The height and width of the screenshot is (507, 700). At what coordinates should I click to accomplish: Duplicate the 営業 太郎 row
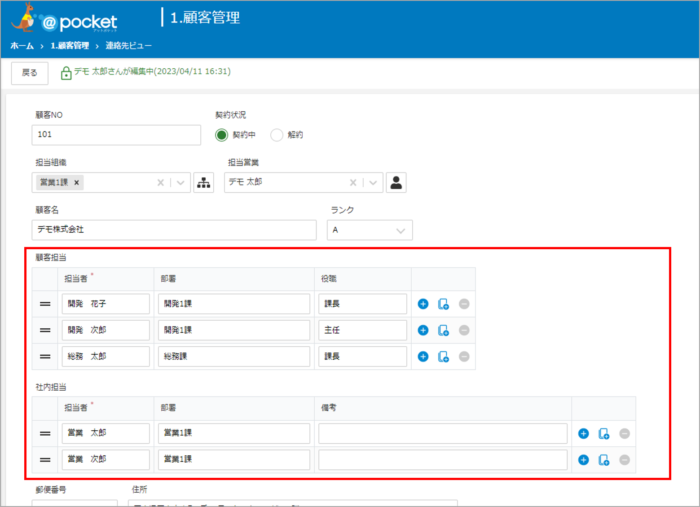[604, 433]
